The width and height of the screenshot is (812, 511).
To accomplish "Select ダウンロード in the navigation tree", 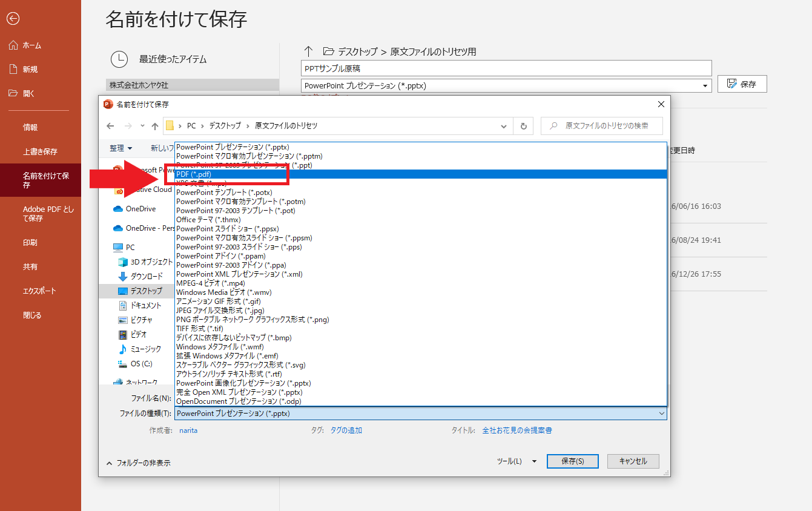I will pos(140,277).
